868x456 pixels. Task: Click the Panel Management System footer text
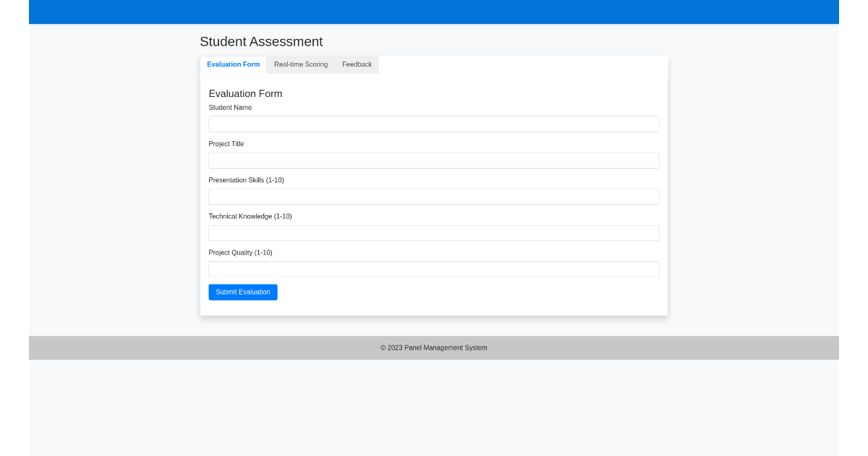tap(433, 347)
